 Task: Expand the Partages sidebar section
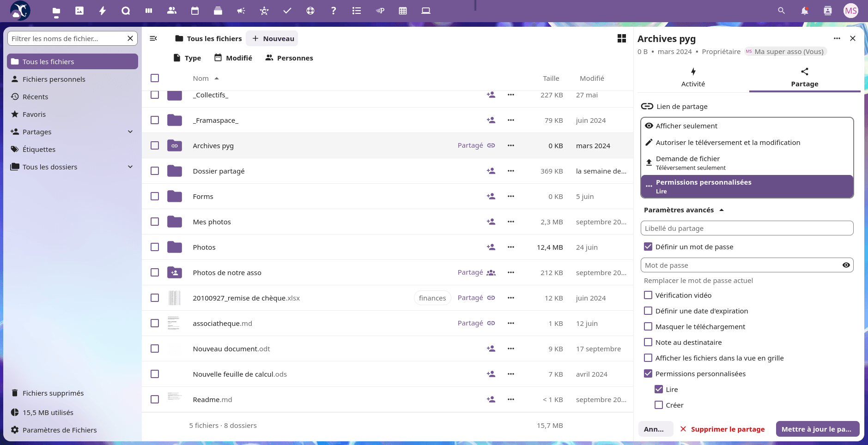tap(130, 132)
